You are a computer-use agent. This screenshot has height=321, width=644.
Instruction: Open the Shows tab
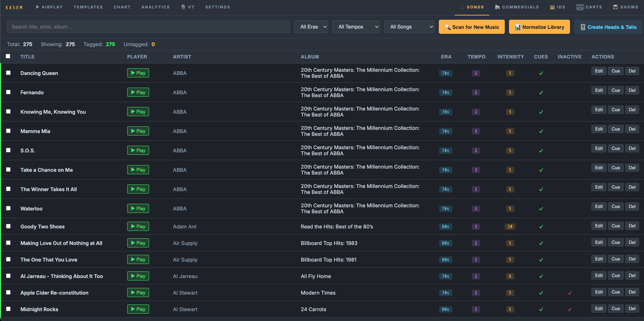(x=625, y=7)
